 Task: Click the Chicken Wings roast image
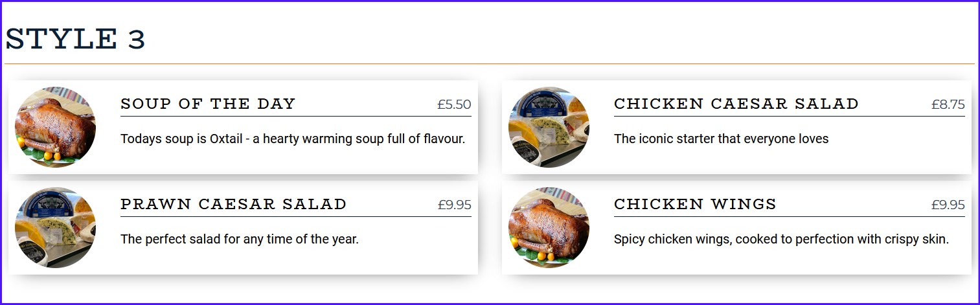click(549, 227)
